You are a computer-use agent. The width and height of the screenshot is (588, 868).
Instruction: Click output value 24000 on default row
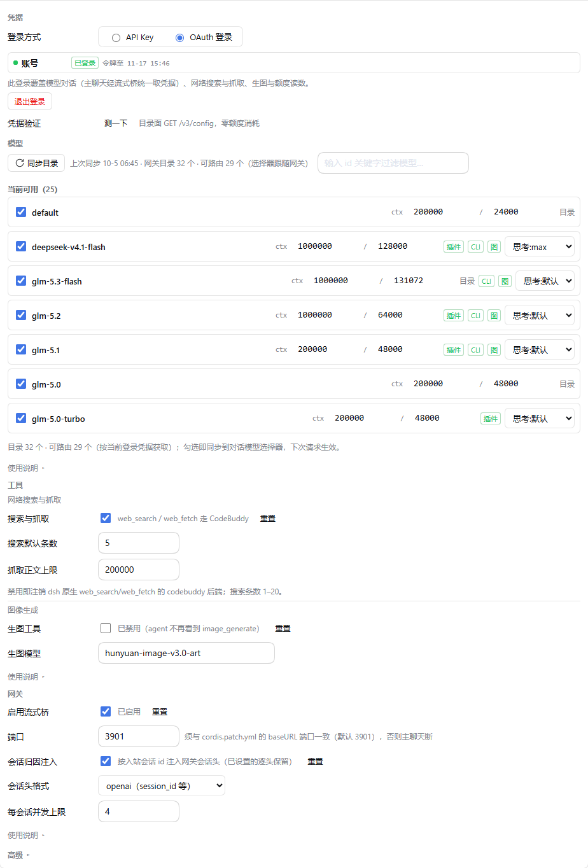[506, 212]
